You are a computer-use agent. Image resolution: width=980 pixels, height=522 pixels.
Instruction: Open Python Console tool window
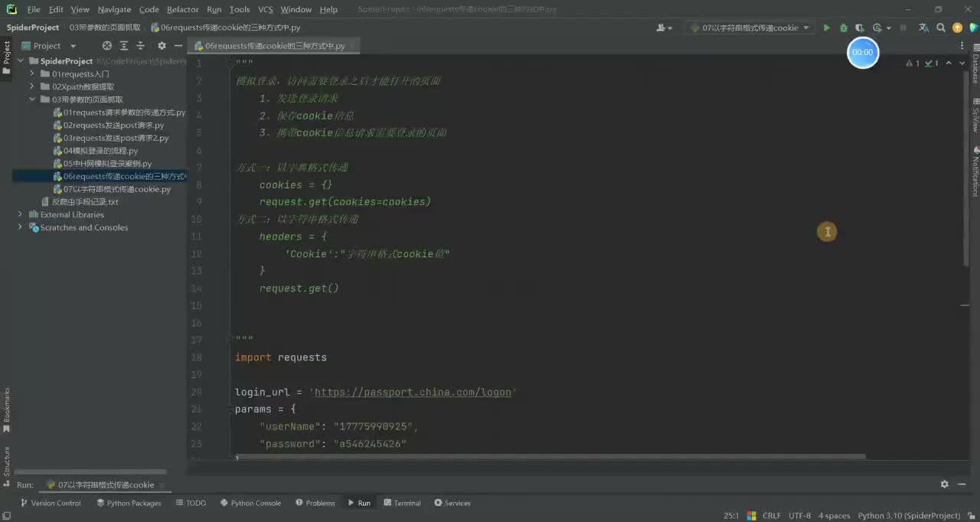click(x=250, y=503)
